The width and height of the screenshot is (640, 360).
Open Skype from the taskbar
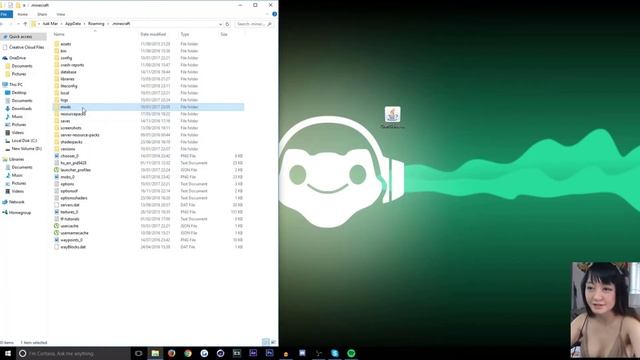coord(335,353)
